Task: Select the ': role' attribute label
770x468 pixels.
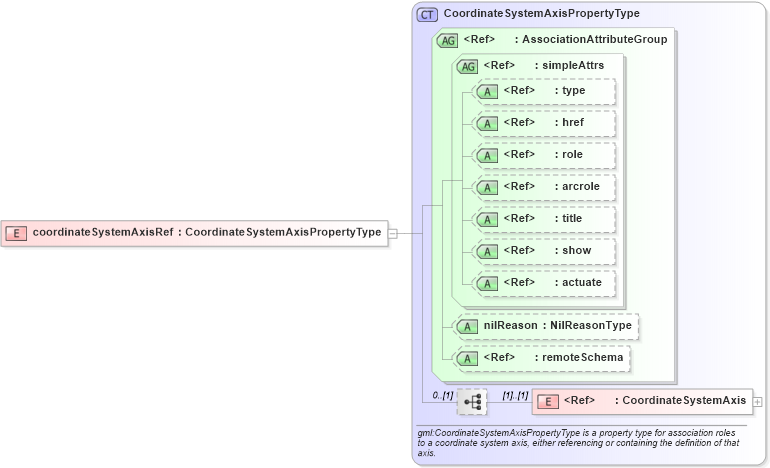Action: 569,154
